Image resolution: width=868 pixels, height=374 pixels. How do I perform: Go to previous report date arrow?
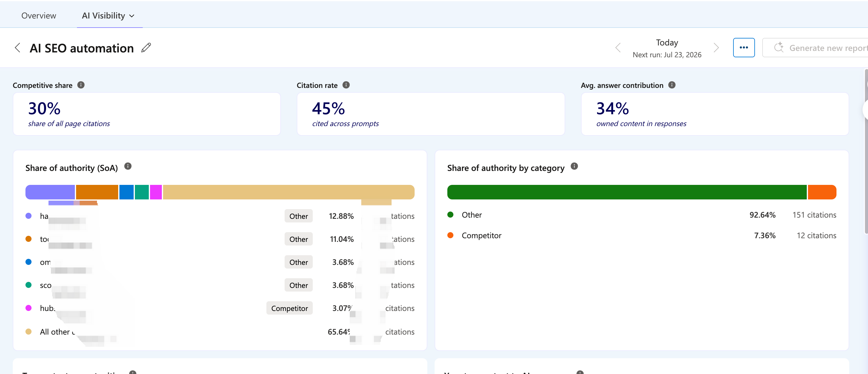tap(618, 48)
